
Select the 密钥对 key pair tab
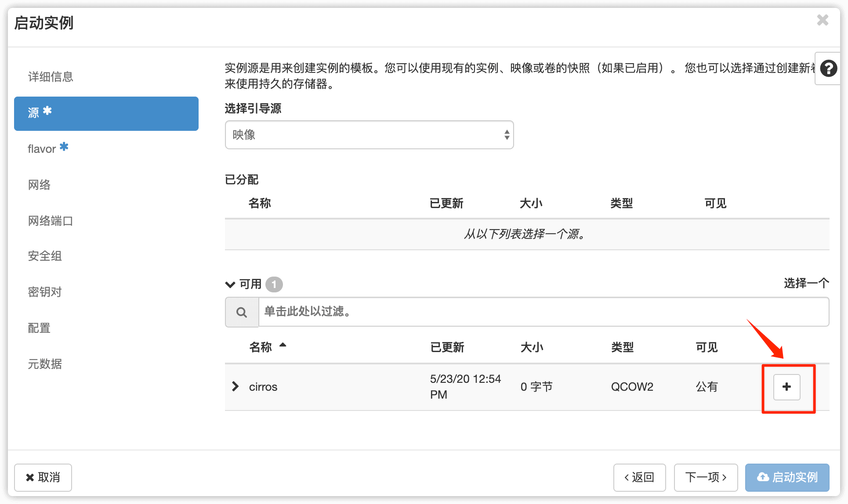pos(45,292)
